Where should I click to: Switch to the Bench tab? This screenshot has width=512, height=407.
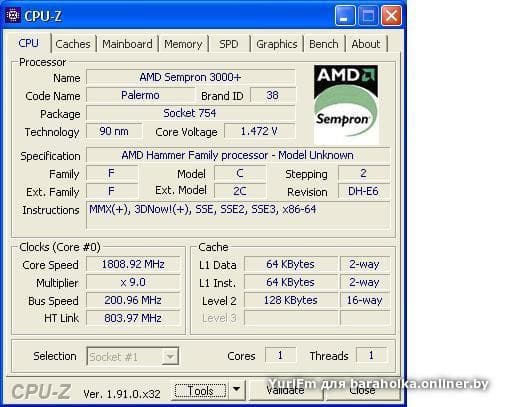tap(323, 44)
